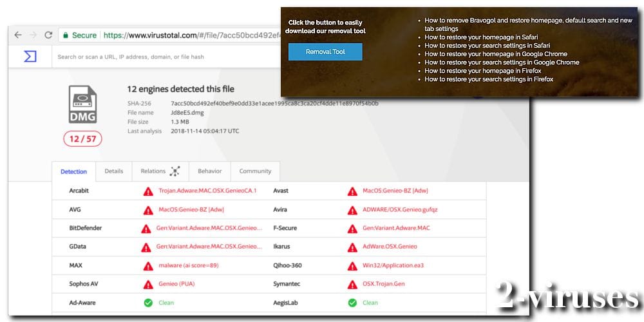Click the Symantec engine name
Image resolution: width=644 pixels, height=322 pixels.
click(287, 284)
